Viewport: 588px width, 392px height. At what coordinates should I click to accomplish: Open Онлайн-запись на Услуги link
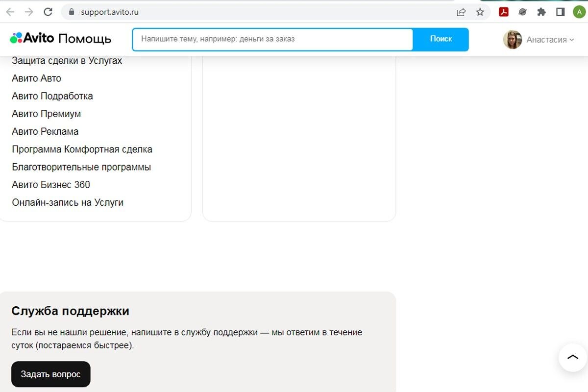tap(68, 202)
